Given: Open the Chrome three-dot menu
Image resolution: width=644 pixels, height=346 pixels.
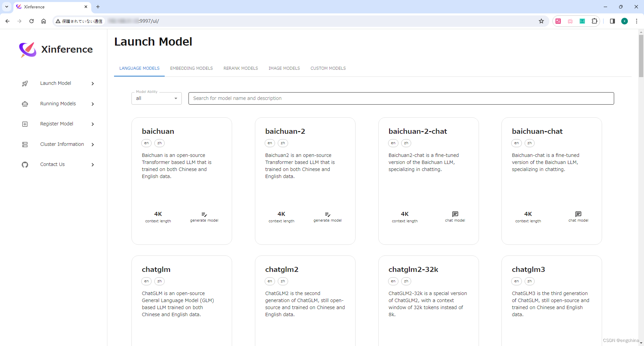Looking at the screenshot, I should pyautogui.click(x=637, y=21).
